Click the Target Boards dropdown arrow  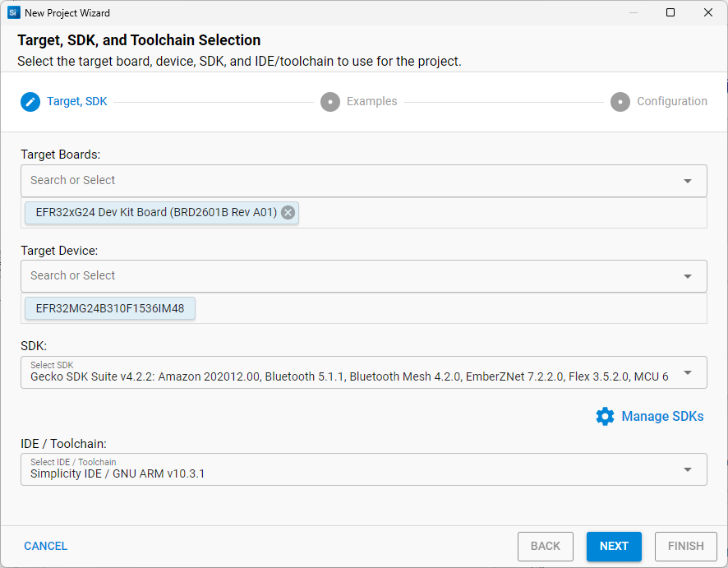click(689, 180)
